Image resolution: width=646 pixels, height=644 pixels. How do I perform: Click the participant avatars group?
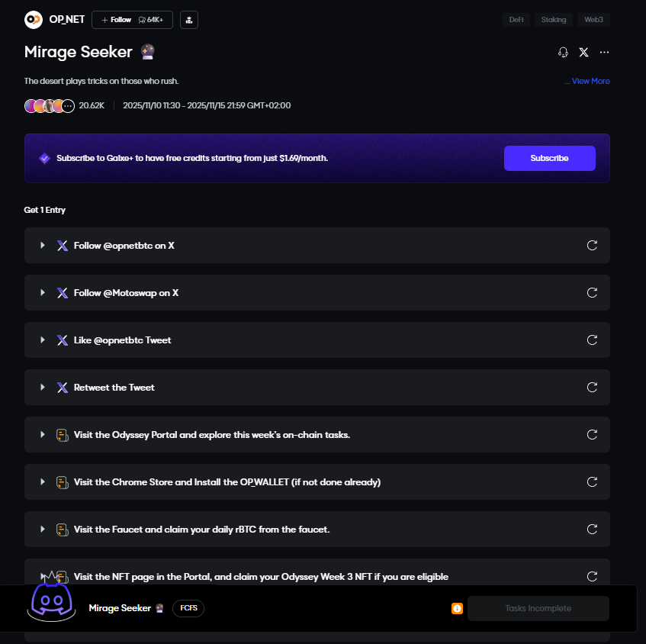pos(49,105)
